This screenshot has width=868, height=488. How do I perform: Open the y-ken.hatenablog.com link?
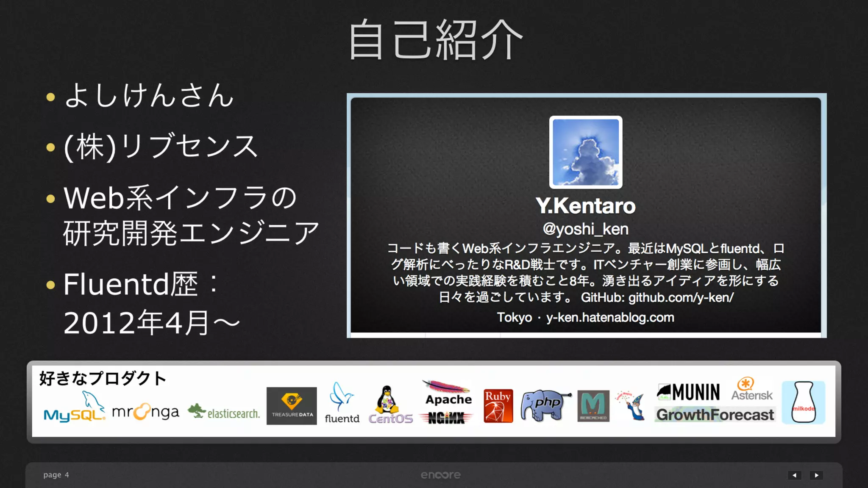(x=610, y=317)
